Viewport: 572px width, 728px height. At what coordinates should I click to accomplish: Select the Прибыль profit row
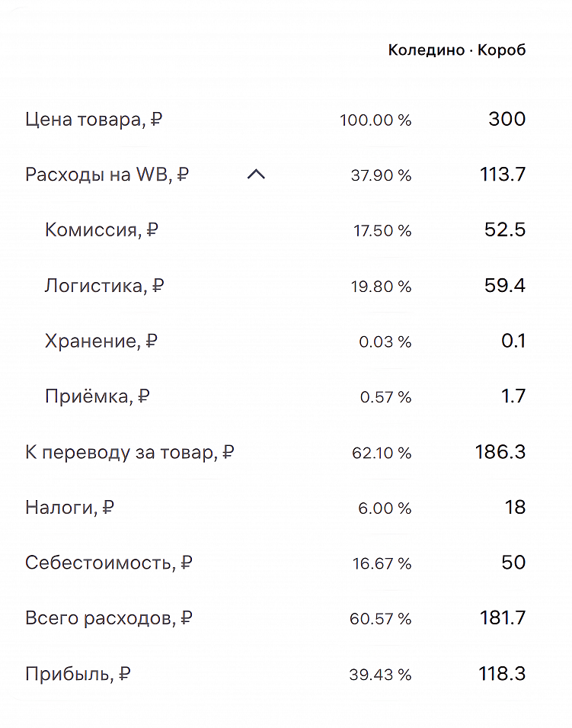[x=78, y=674]
